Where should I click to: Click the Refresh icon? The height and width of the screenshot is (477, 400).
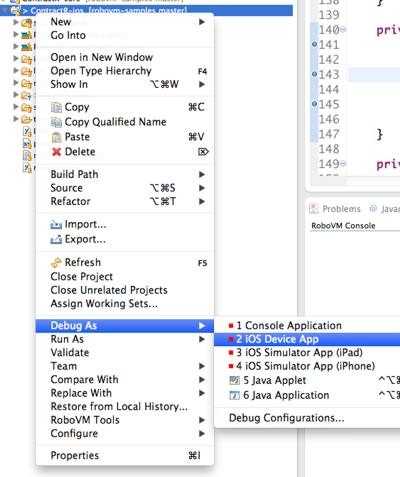56,263
